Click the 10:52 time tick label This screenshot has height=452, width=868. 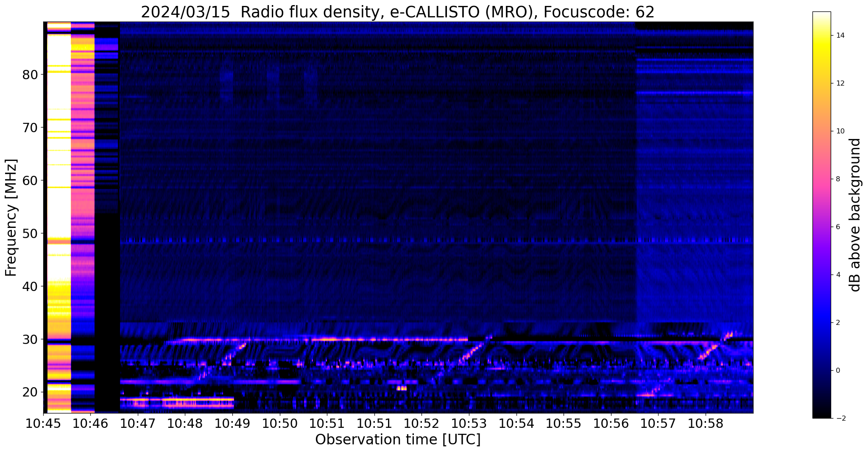pos(421,423)
